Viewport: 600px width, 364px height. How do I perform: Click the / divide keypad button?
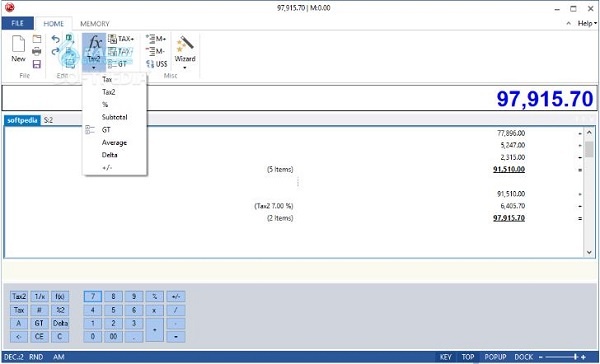tap(176, 310)
